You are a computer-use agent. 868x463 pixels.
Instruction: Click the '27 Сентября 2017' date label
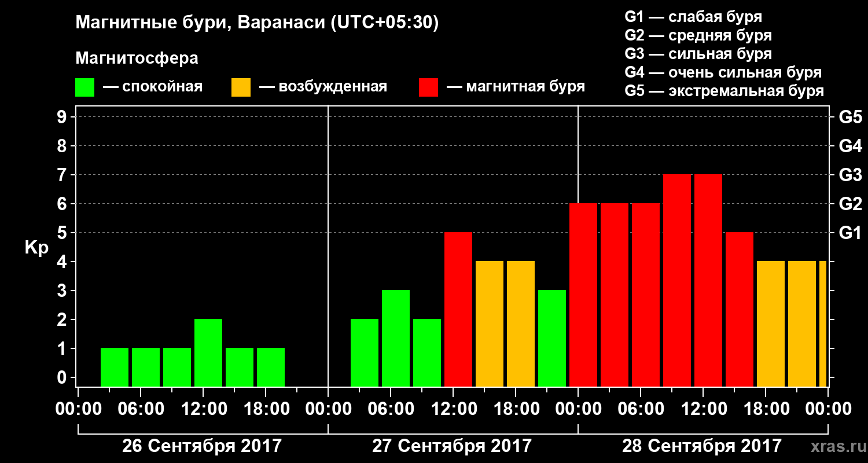point(452,446)
